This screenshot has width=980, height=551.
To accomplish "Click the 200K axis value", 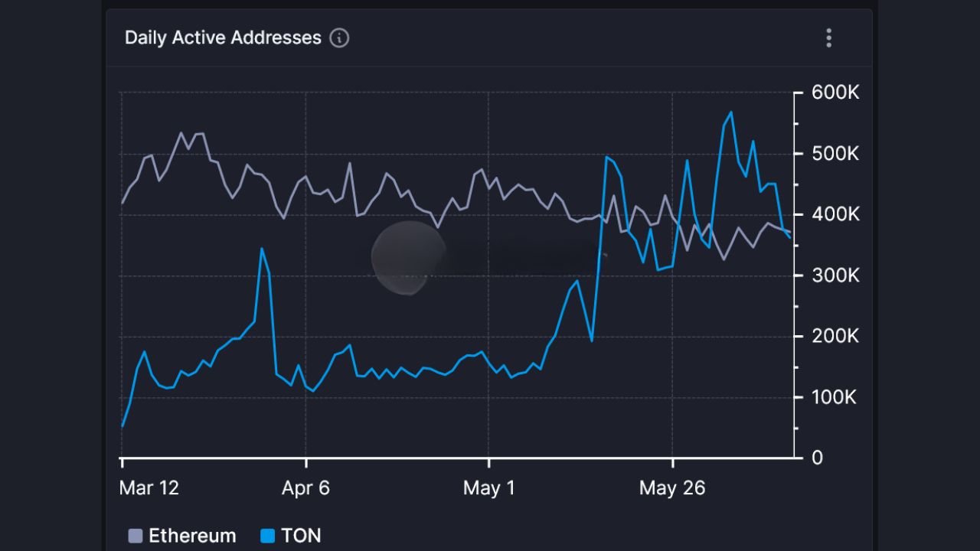I will pos(835,336).
